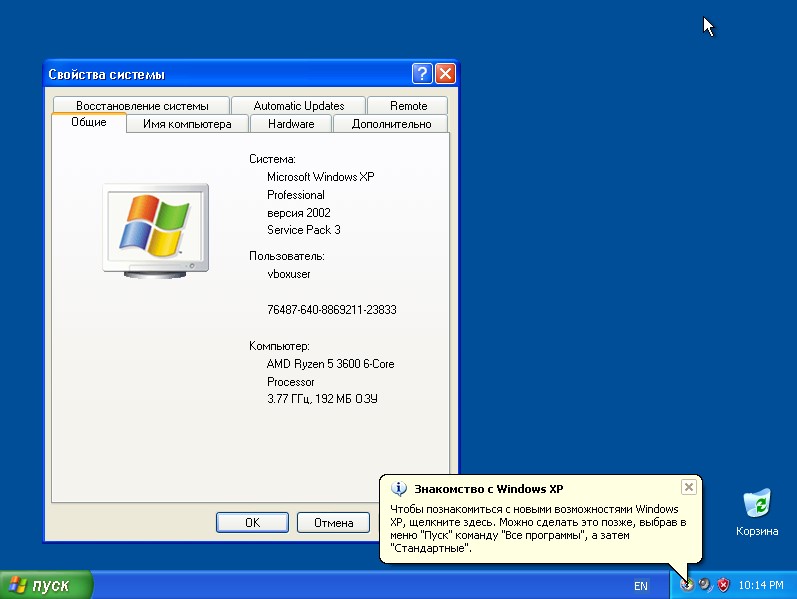Open the Recycle Bin (Корзина) desktop icon
Image resolution: width=797 pixels, height=599 pixels.
coord(757,511)
